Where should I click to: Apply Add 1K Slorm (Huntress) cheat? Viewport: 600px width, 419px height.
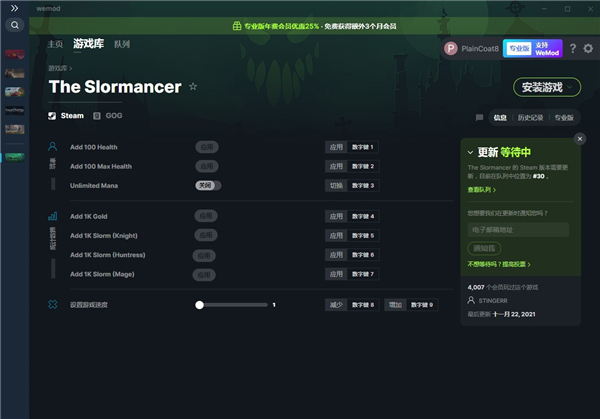(204, 256)
